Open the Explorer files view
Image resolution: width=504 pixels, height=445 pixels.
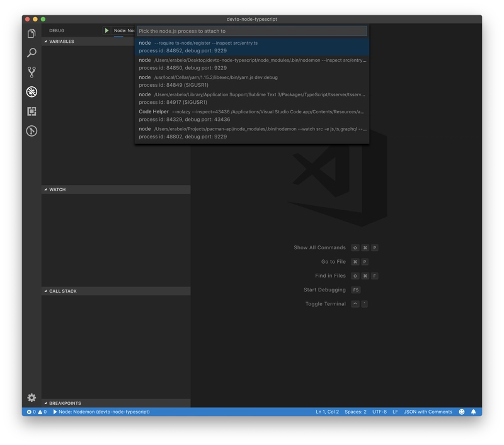[x=31, y=33]
